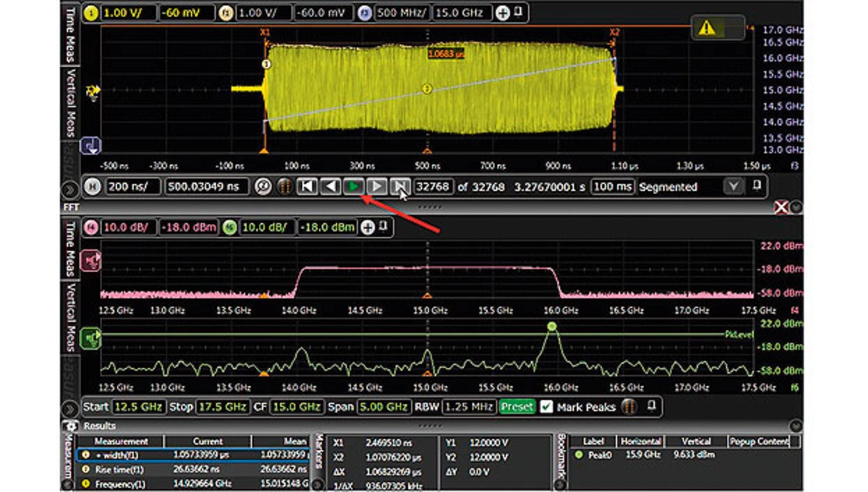The width and height of the screenshot is (868, 492).
Task: Select the + width(f1) measurement row
Action: 193,455
